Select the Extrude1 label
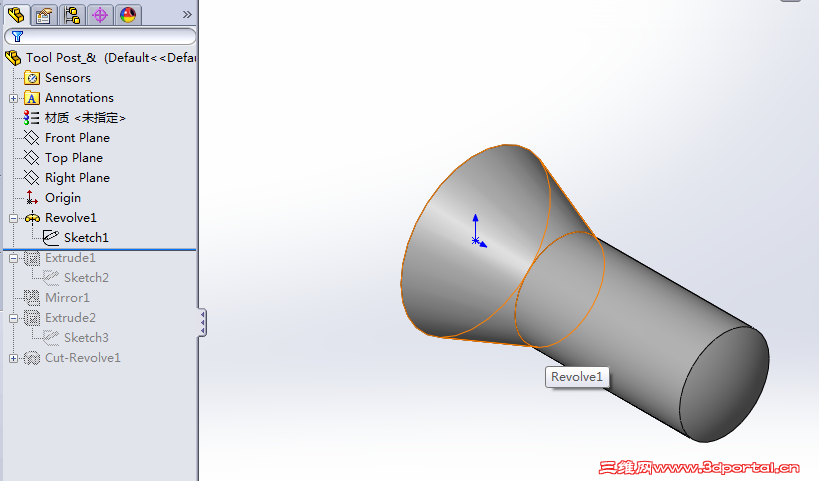Screen dimensions: 819x481 (x=70, y=258)
